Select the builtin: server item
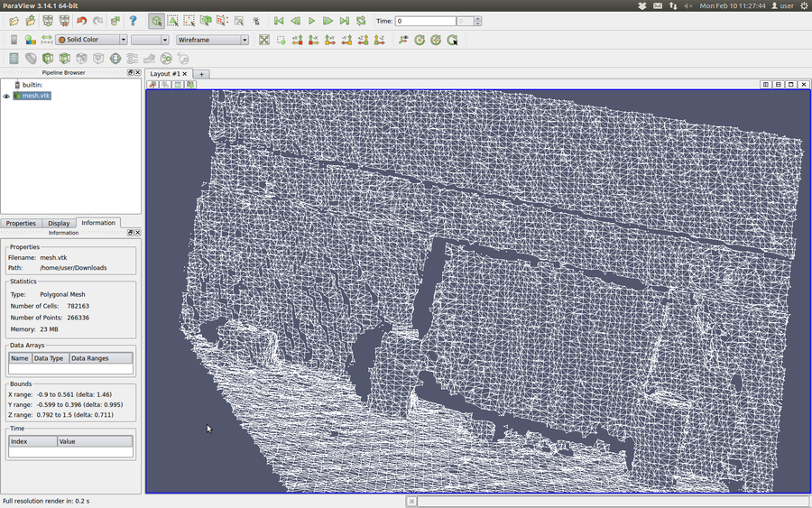Screen dimensions: 812x508 pyautogui.click(x=32, y=85)
